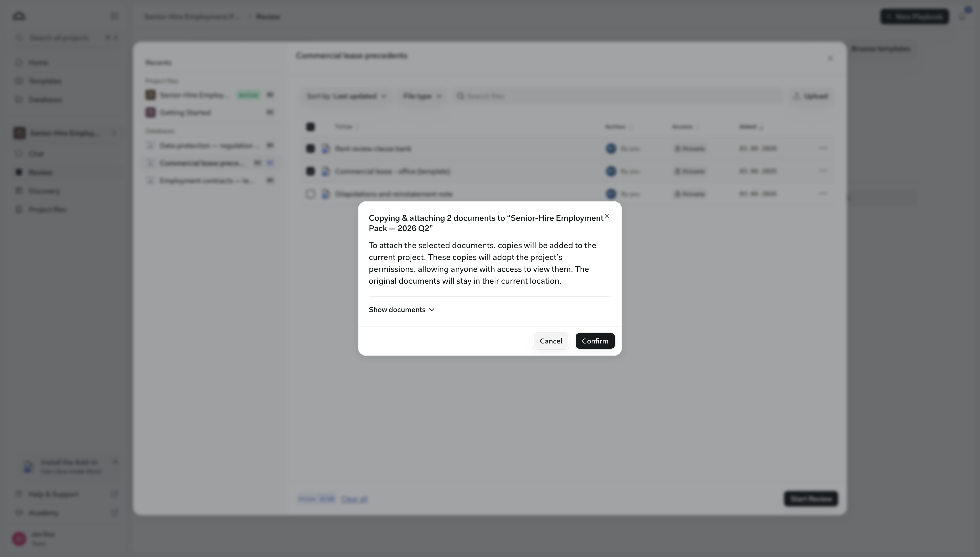This screenshot has width=980, height=557.
Task: Open Discovery in the blurred sidebar
Action: [44, 191]
